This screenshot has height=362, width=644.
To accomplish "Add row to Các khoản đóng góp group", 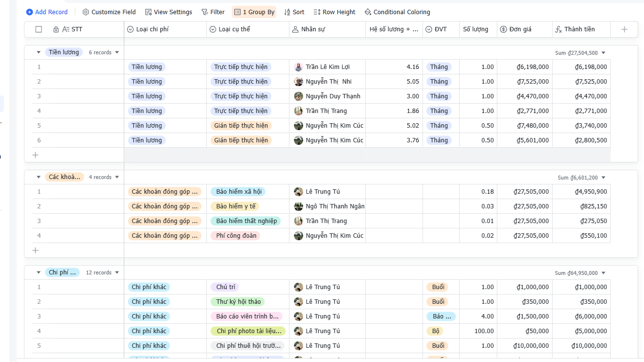I will click(35, 250).
